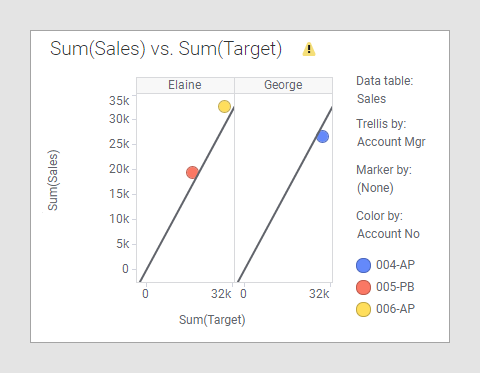Click the 32k X-axis label under Elaine

221,294
